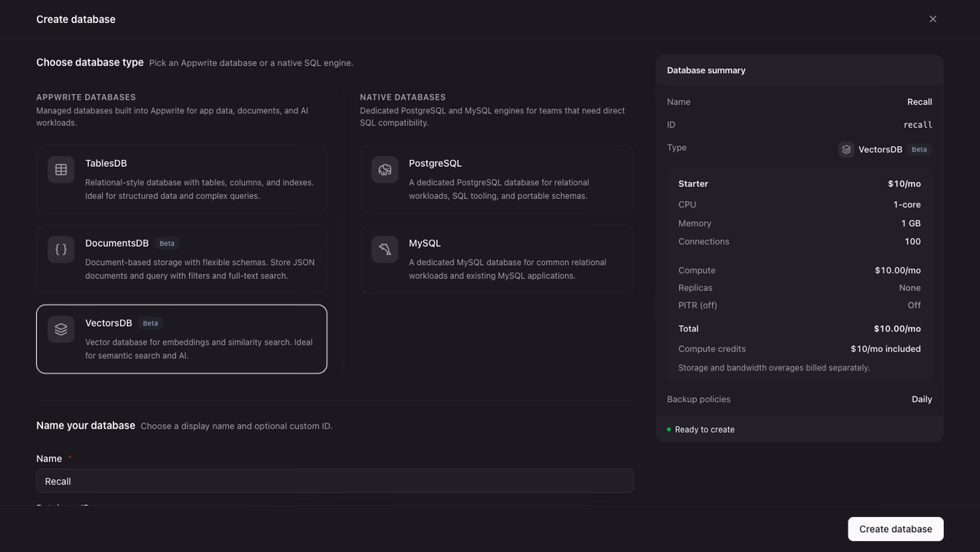
Task: Click the Name your database heading
Action: [86, 425]
